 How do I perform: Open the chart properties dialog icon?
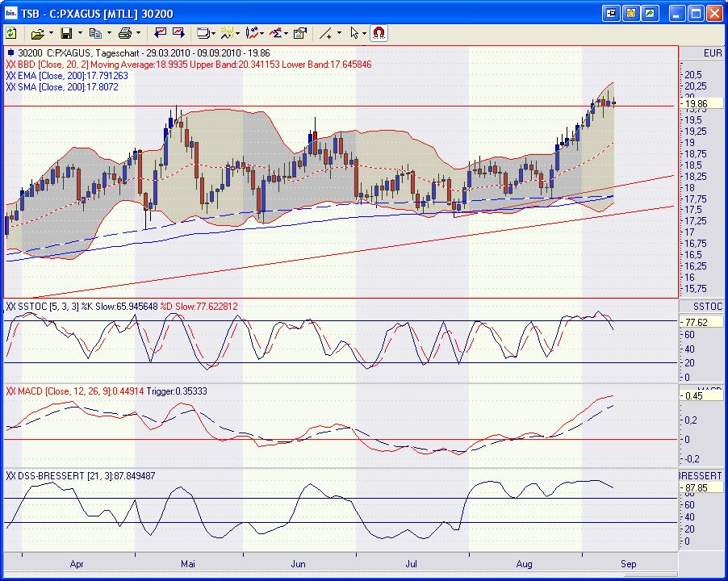pos(300,33)
